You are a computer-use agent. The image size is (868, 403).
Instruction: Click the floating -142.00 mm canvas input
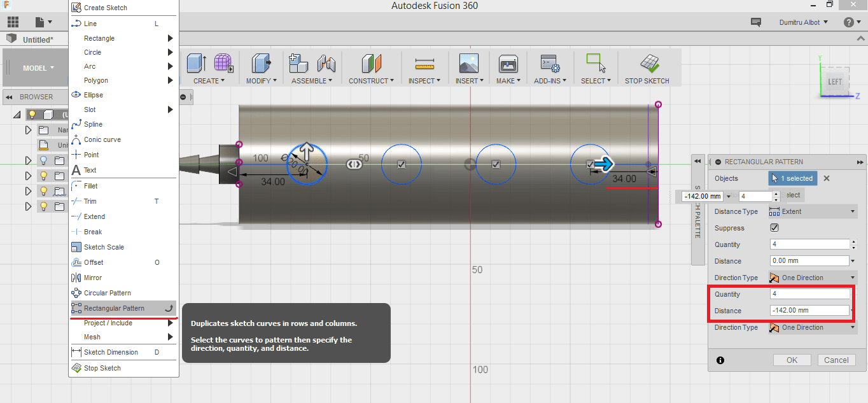703,196
